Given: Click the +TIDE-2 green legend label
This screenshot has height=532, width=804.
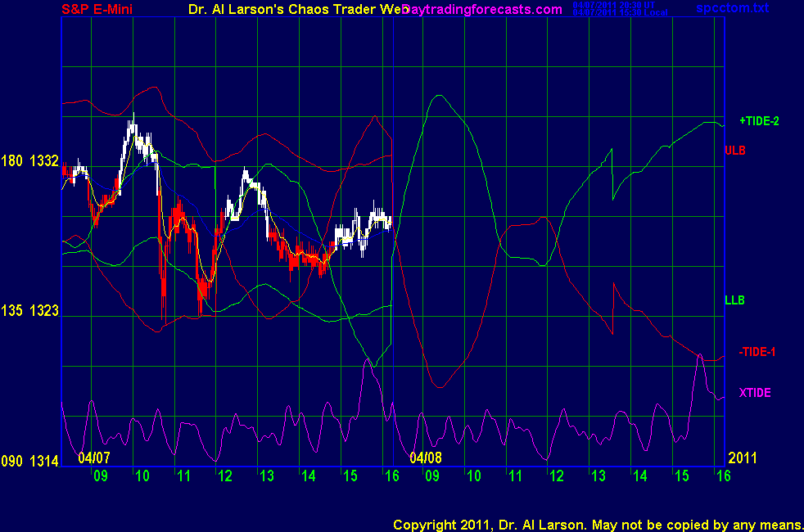Looking at the screenshot, I should click(758, 121).
